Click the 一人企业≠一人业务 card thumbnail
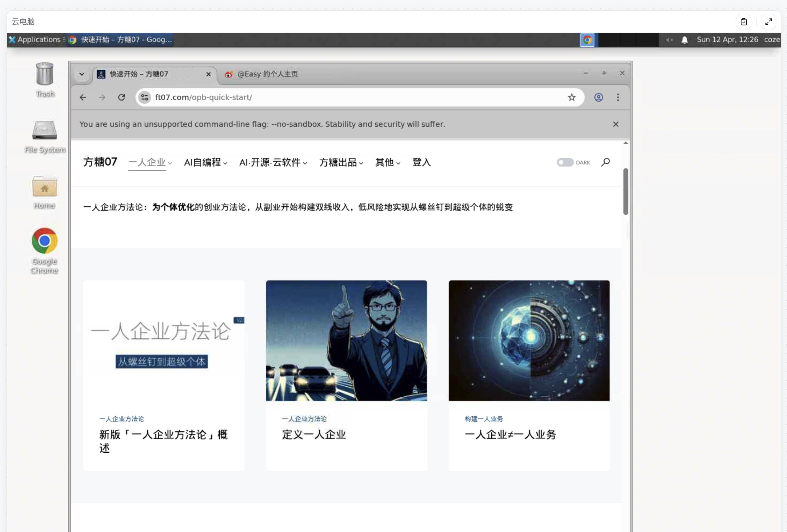This screenshot has width=787, height=532. click(x=529, y=340)
